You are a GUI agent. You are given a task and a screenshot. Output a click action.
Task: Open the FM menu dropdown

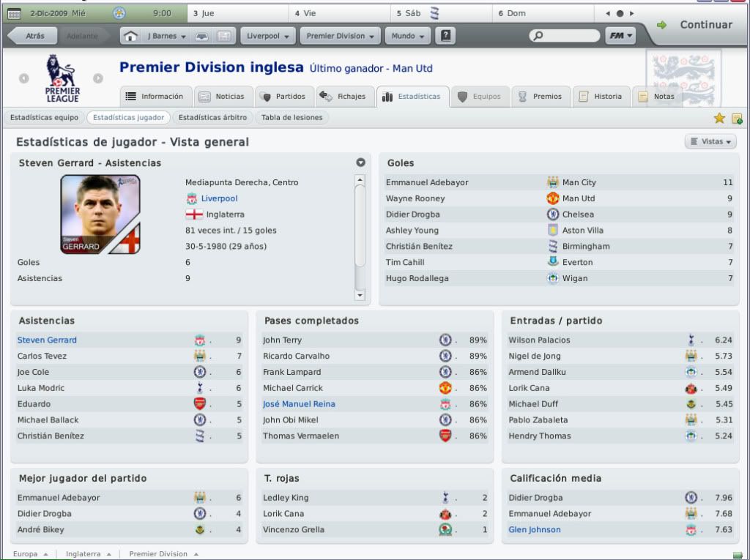[x=620, y=36]
